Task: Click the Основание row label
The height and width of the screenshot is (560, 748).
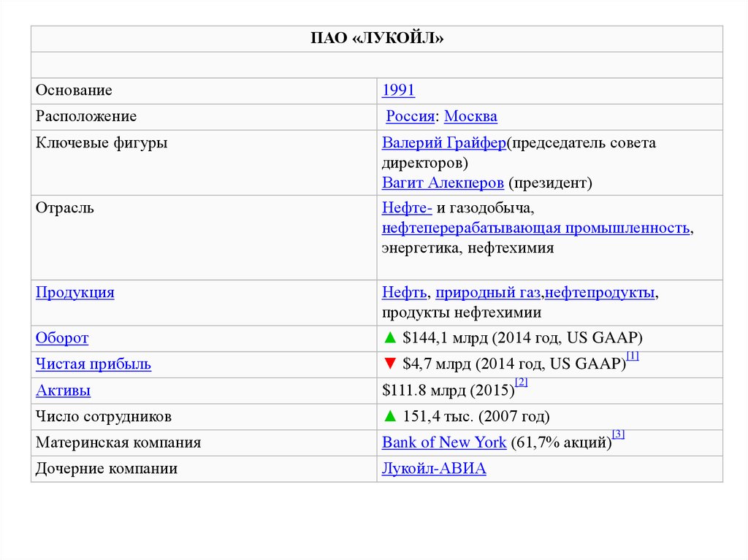Action: (x=74, y=90)
